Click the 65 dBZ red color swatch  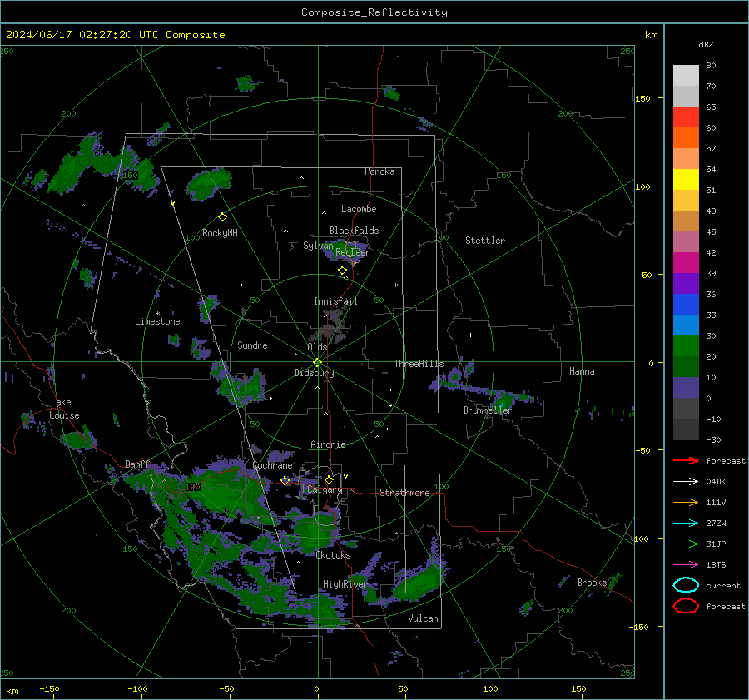686,117
